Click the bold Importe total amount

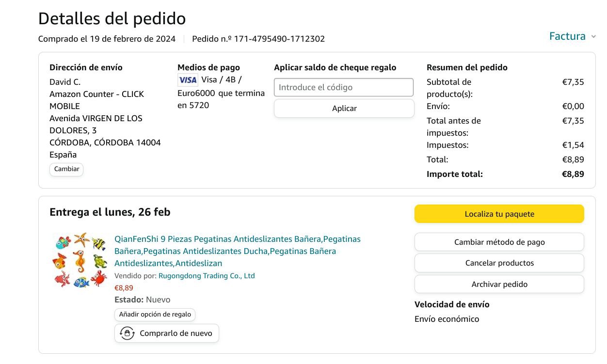573,174
